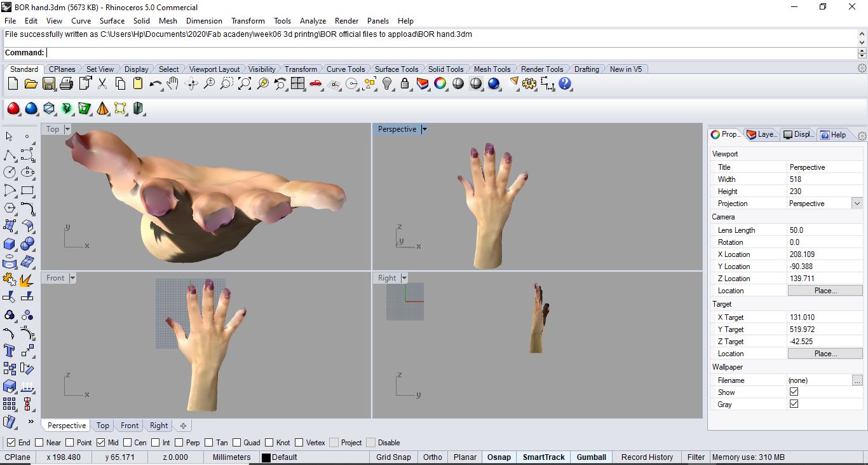Click the Default layer color swatch
This screenshot has width=868, height=465.
pos(265,457)
